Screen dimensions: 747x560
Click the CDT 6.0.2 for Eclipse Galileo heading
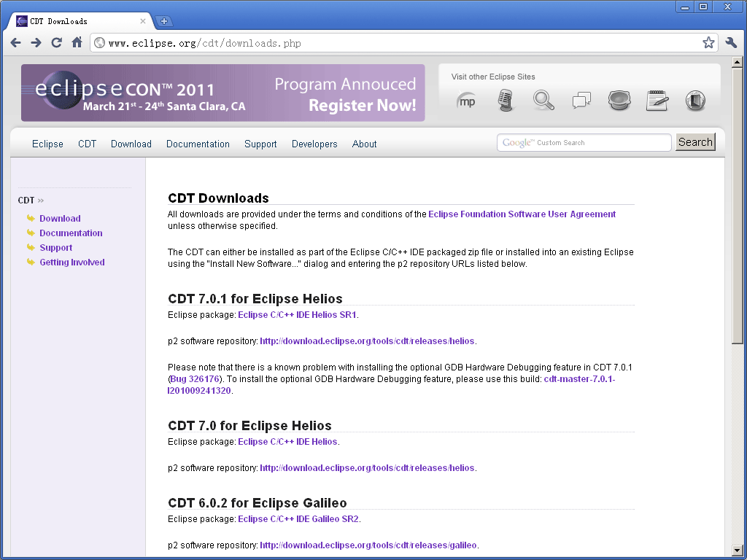pyautogui.click(x=258, y=503)
